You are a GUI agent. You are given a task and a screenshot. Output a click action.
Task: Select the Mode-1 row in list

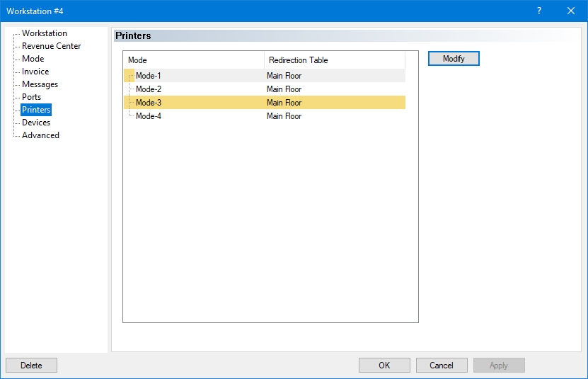click(149, 76)
